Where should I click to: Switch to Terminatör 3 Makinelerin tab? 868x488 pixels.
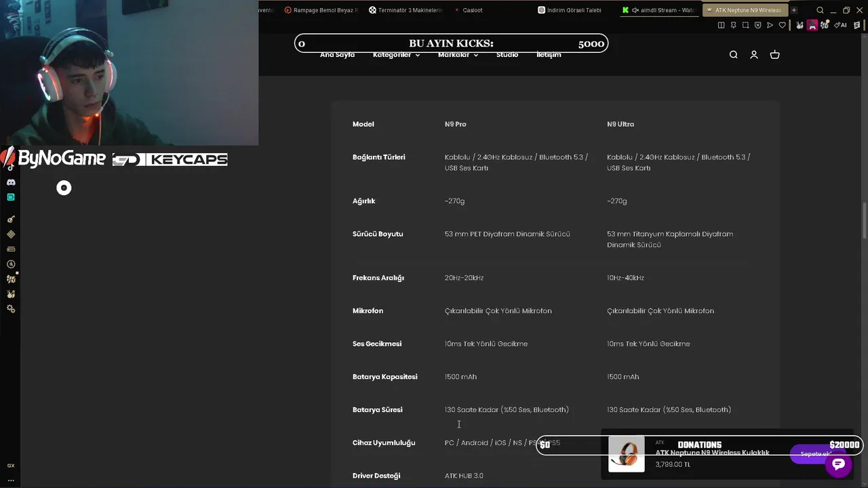pyautogui.click(x=406, y=10)
